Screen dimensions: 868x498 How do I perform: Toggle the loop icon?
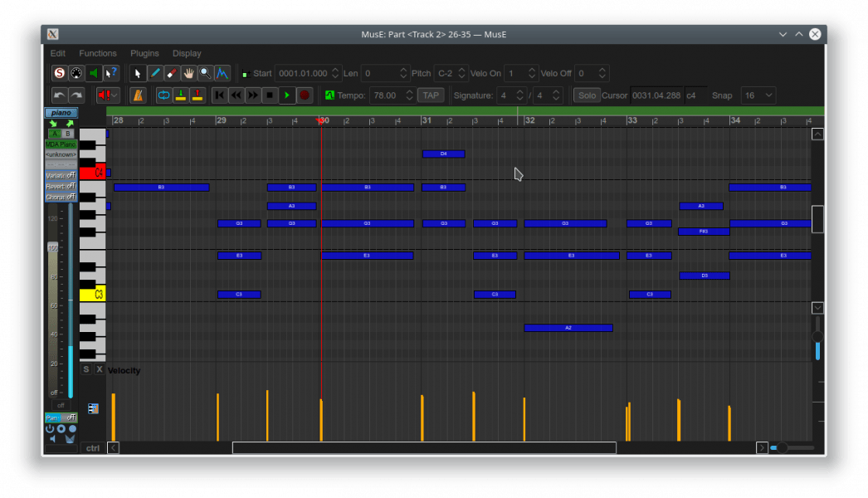pos(163,95)
